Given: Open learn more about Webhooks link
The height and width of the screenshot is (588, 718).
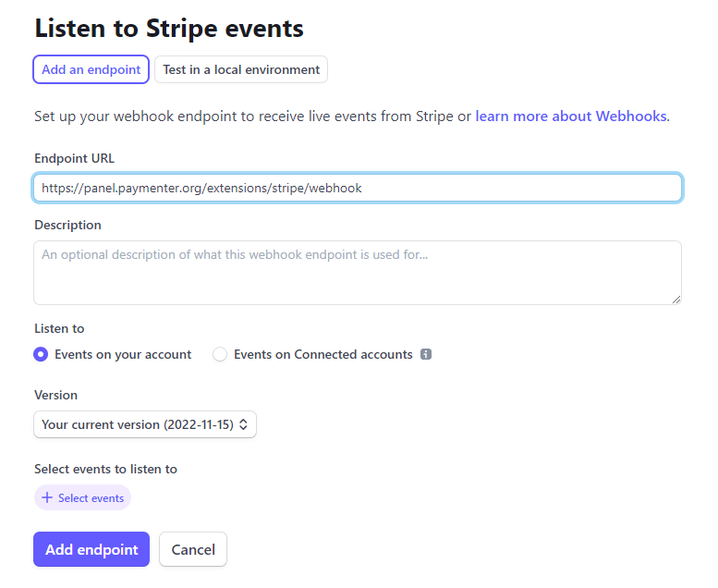Looking at the screenshot, I should click(571, 116).
